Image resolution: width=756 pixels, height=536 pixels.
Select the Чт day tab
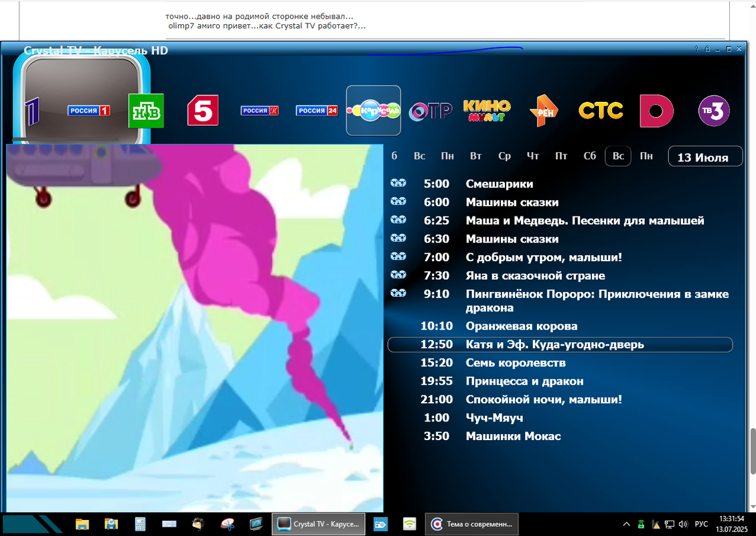pos(533,156)
